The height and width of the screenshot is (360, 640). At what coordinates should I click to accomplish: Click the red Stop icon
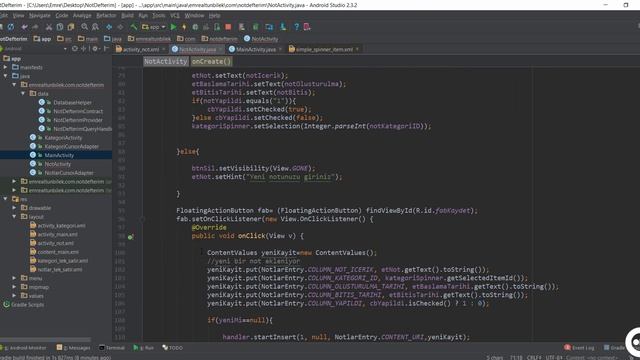point(228,27)
